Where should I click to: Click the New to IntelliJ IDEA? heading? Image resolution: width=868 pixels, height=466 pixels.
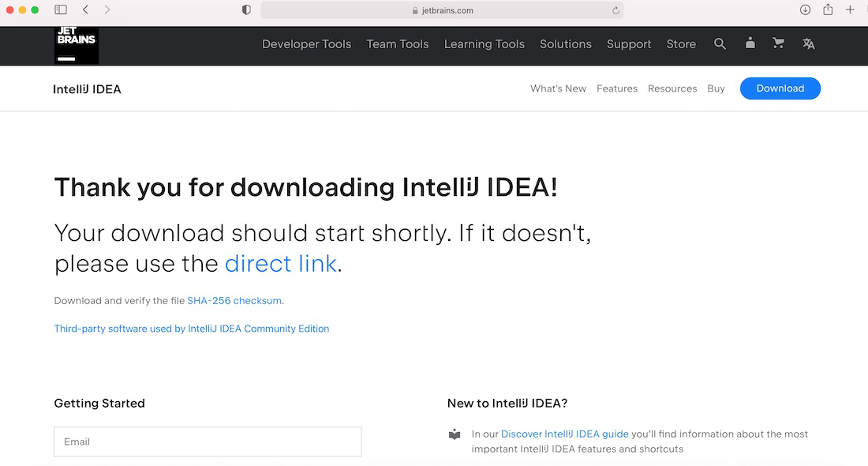click(507, 404)
